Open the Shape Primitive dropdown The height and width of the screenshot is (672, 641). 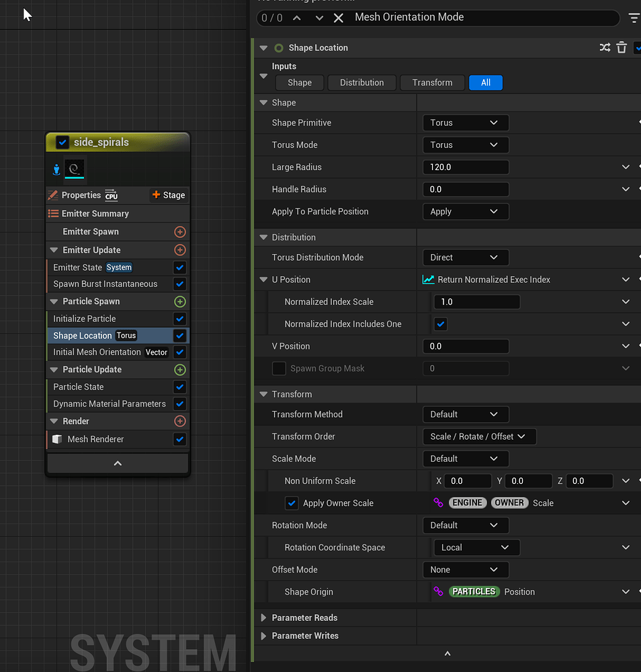[x=465, y=122]
